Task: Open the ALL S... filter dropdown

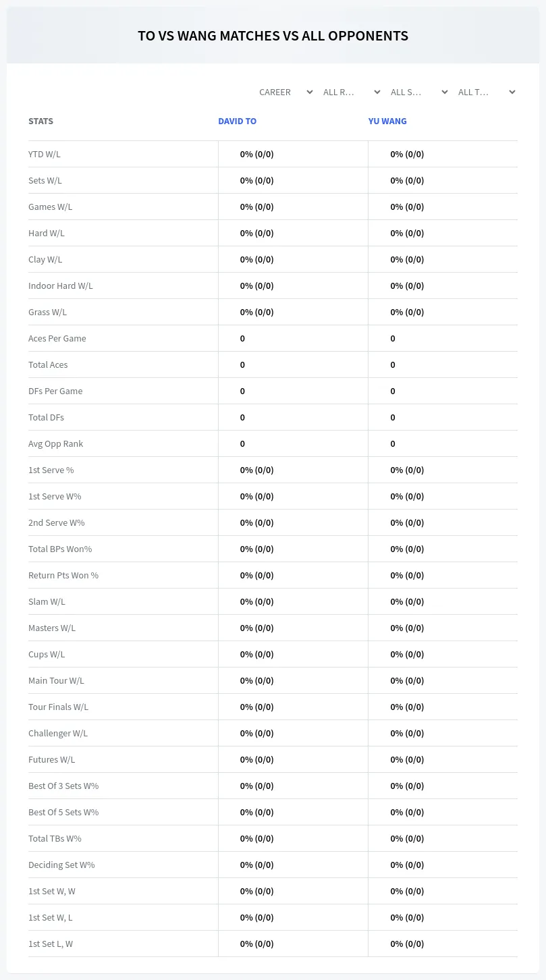Action: tap(419, 92)
